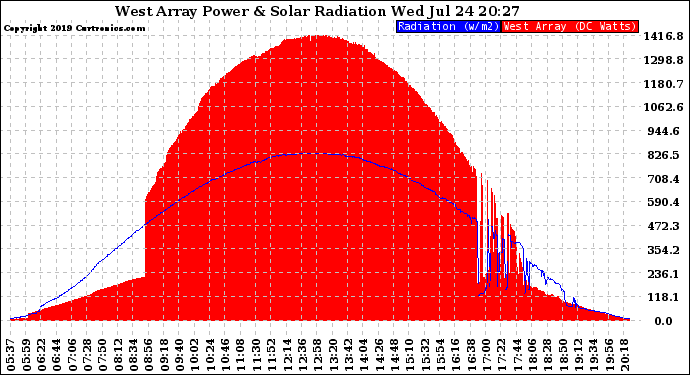Click the x-axis time label 06:44

point(57,355)
